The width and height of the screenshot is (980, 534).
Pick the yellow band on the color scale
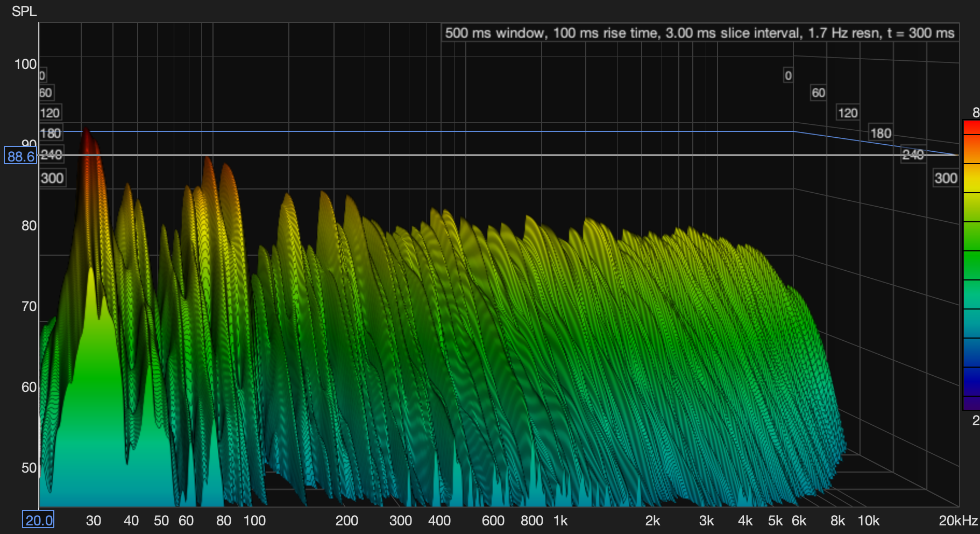(x=971, y=178)
